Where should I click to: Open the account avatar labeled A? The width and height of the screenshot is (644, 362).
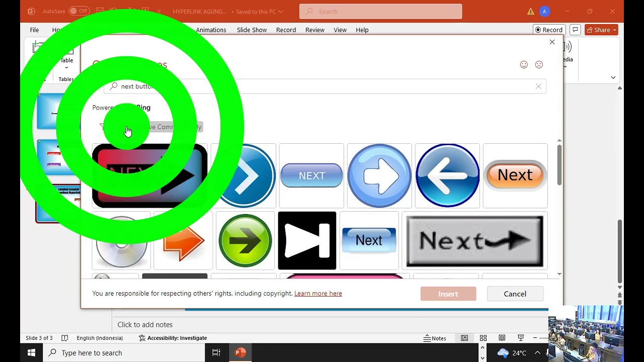pos(544,11)
